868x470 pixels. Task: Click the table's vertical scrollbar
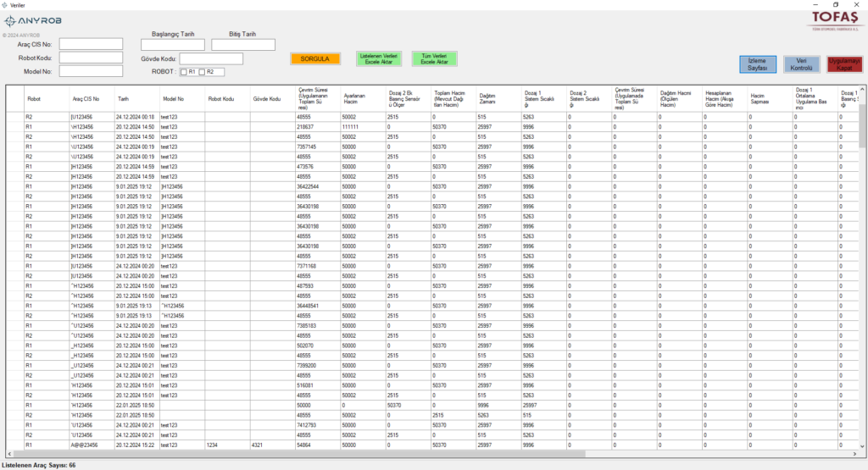pyautogui.click(x=862, y=254)
